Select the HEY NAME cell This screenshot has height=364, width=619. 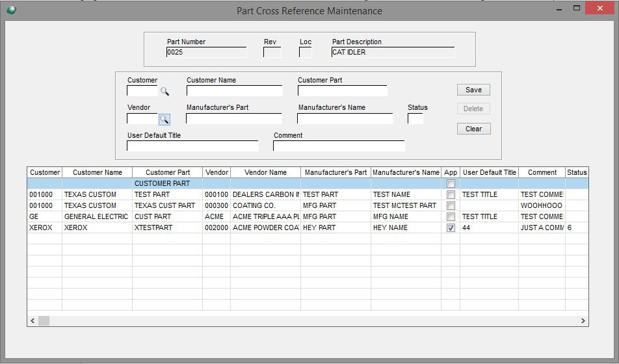coord(406,227)
